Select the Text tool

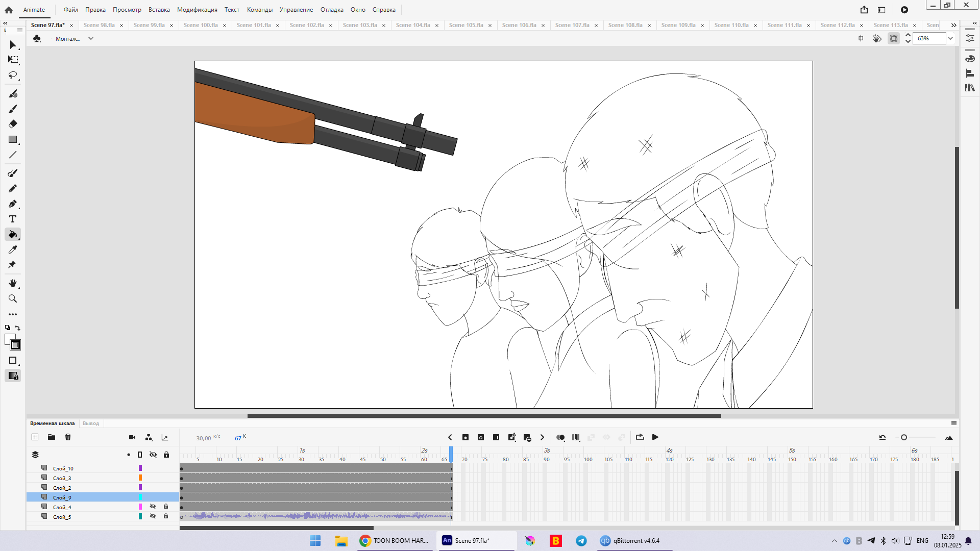(x=13, y=219)
